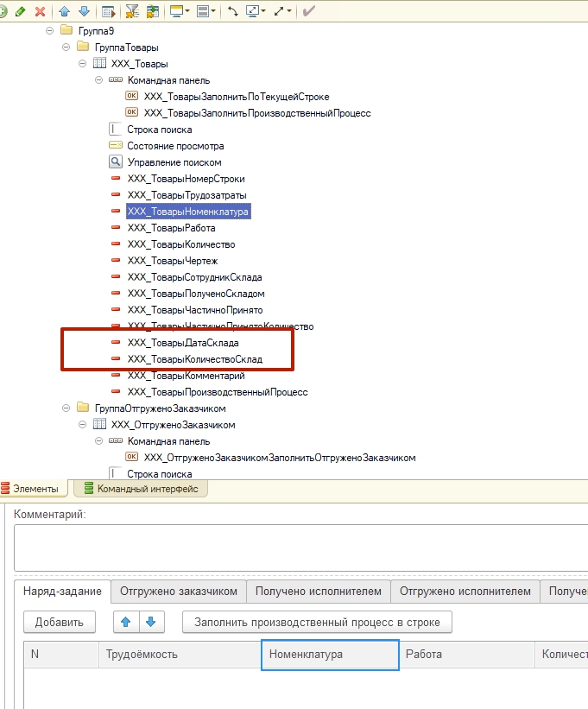
Task: Move element up with toolbar blue arrow
Action: 65,11
